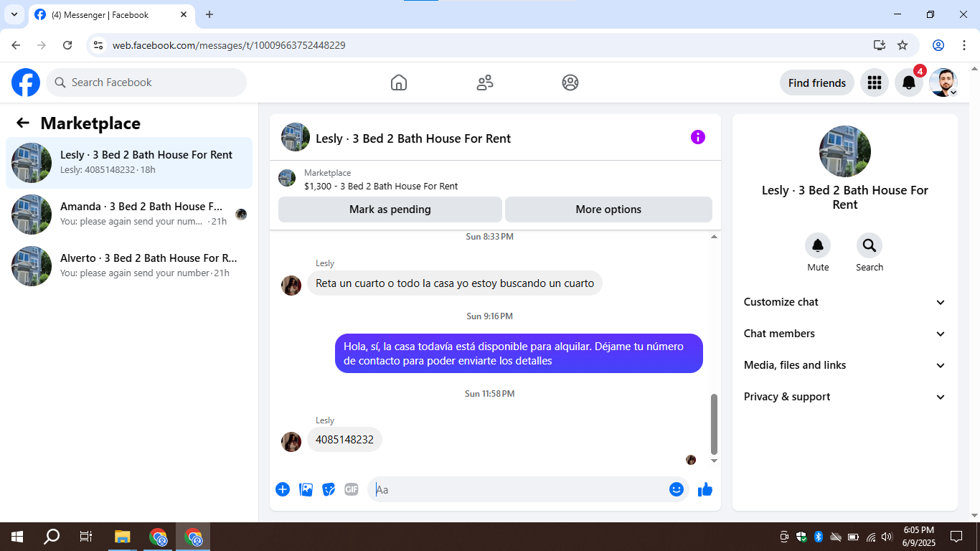The image size is (980, 551).
Task: Attach a photo with the image icon
Action: pyautogui.click(x=306, y=489)
